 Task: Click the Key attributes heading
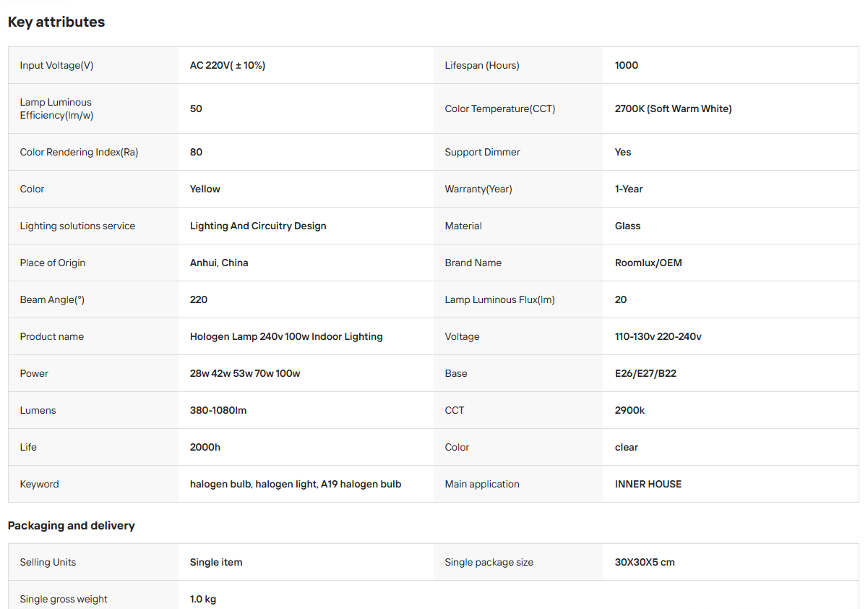(56, 22)
